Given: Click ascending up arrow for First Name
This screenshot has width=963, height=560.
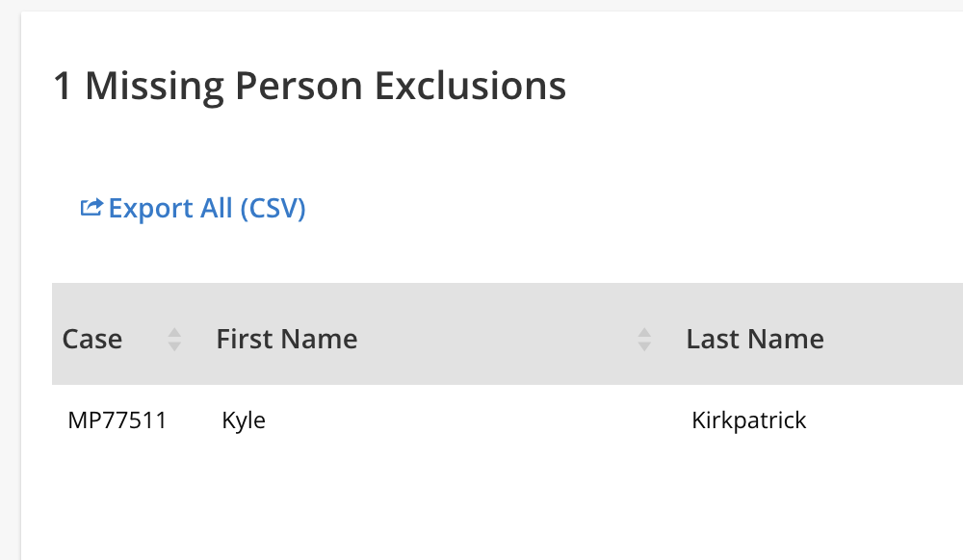Looking at the screenshot, I should point(644,332).
